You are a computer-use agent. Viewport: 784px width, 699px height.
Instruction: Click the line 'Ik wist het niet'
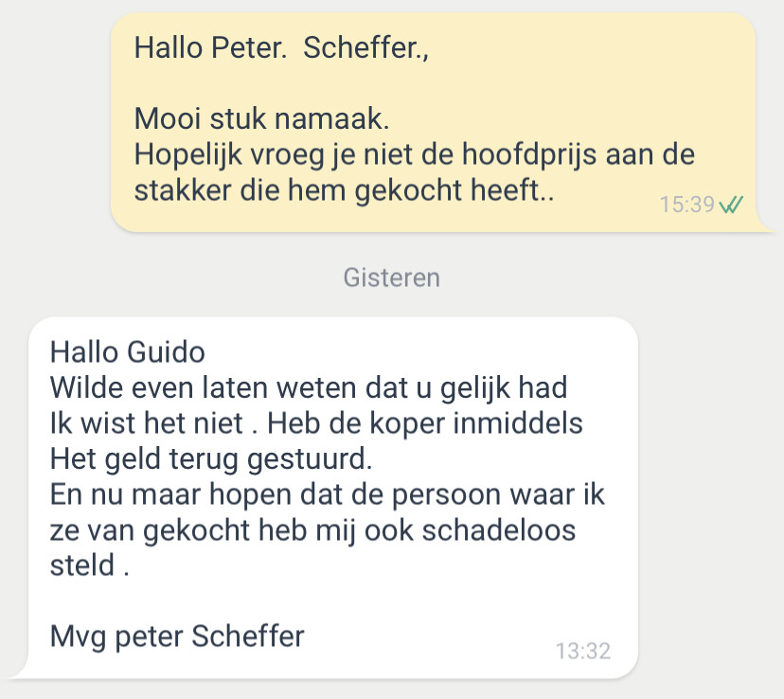pyautogui.click(x=316, y=423)
